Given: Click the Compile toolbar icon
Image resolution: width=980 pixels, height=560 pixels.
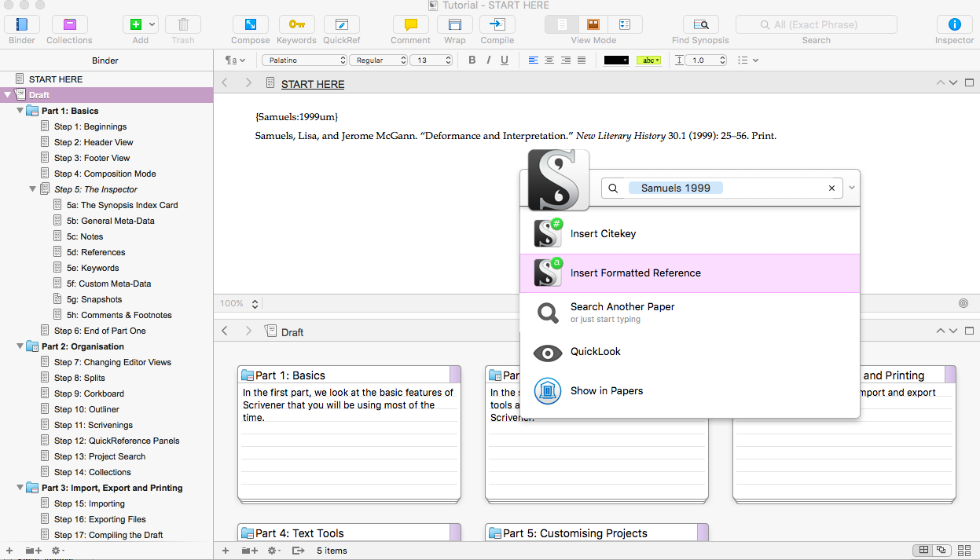Looking at the screenshot, I should click(497, 25).
